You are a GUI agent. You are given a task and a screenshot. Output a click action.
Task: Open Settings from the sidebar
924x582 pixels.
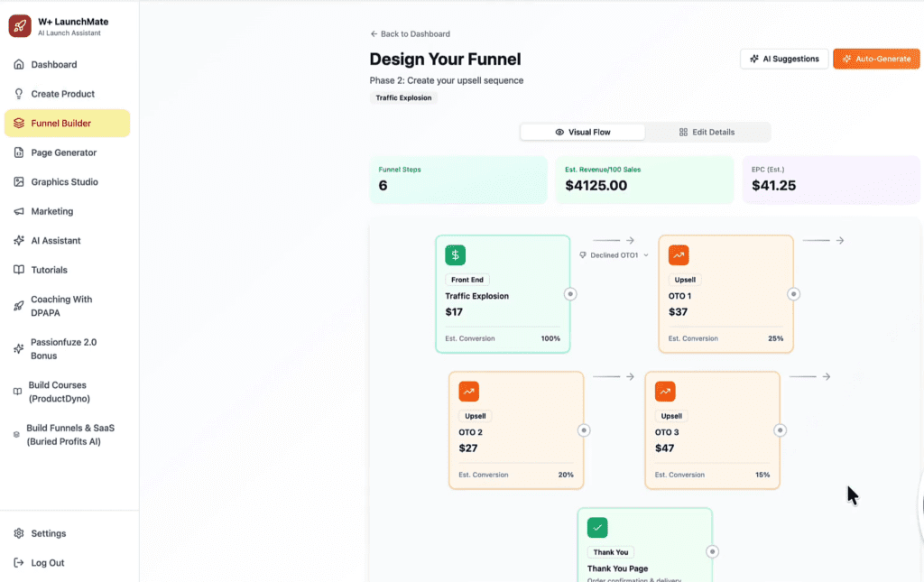pos(48,533)
